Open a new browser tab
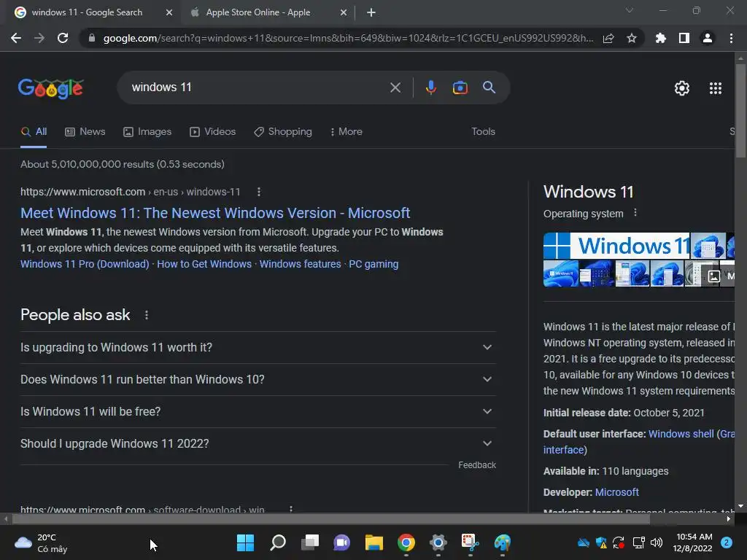The width and height of the screenshot is (747, 560). (371, 12)
